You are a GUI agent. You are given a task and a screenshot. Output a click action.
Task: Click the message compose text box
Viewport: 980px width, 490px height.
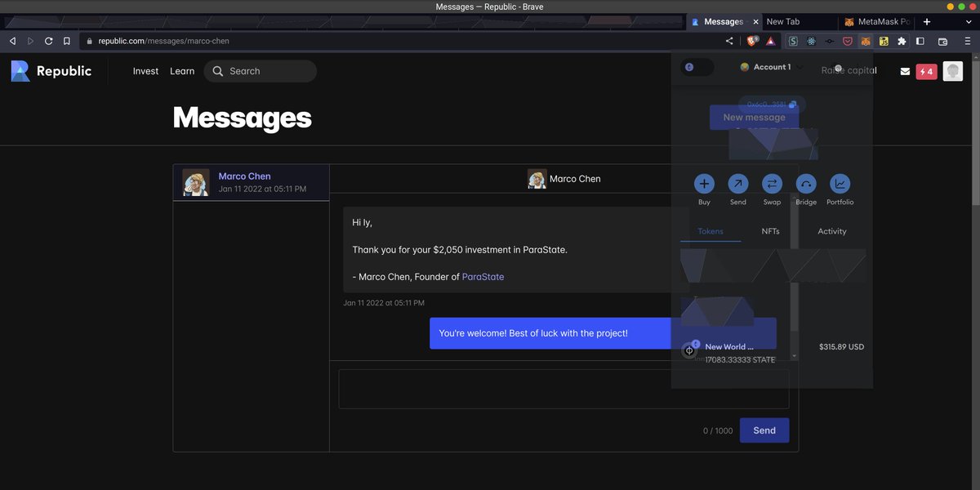pos(563,389)
